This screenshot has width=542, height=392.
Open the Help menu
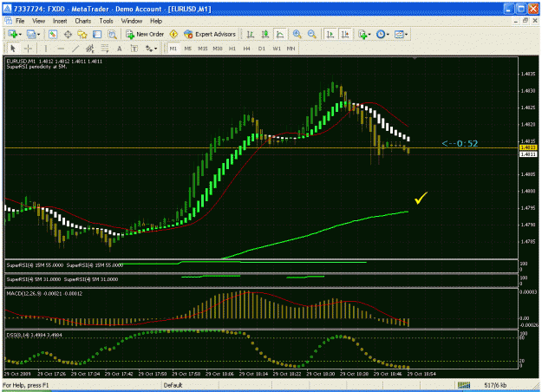(x=156, y=21)
